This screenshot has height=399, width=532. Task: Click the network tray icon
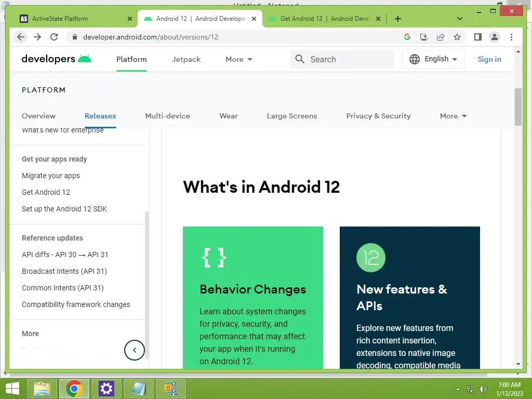coord(471,389)
